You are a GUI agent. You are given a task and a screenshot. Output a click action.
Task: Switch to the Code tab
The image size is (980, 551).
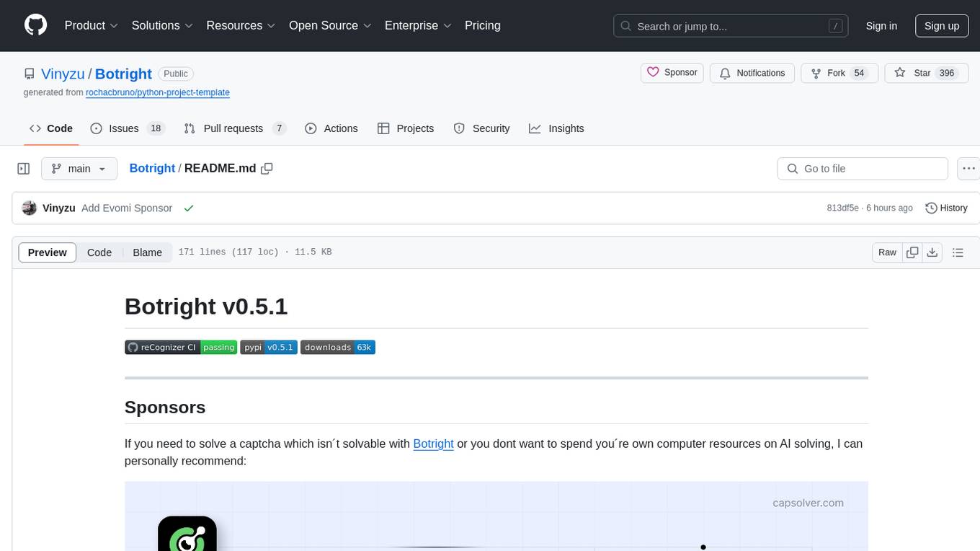[x=51, y=128]
